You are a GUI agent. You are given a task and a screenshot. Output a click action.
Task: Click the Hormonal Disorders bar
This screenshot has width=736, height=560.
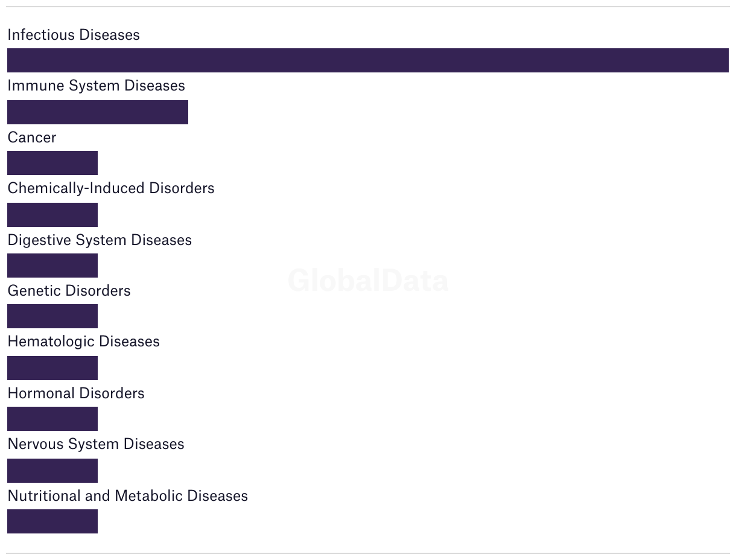(52, 419)
